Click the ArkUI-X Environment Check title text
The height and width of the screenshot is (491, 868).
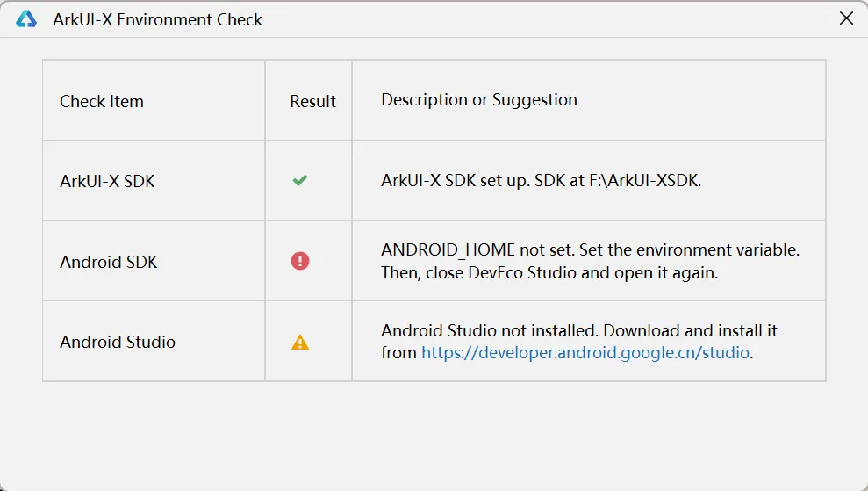tap(157, 19)
